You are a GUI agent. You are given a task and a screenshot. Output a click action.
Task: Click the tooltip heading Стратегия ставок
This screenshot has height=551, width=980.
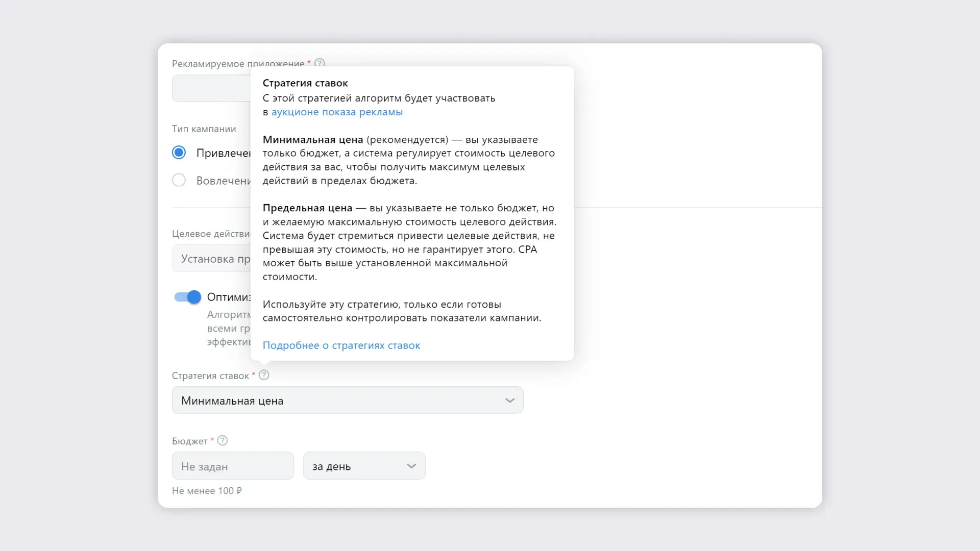[305, 83]
